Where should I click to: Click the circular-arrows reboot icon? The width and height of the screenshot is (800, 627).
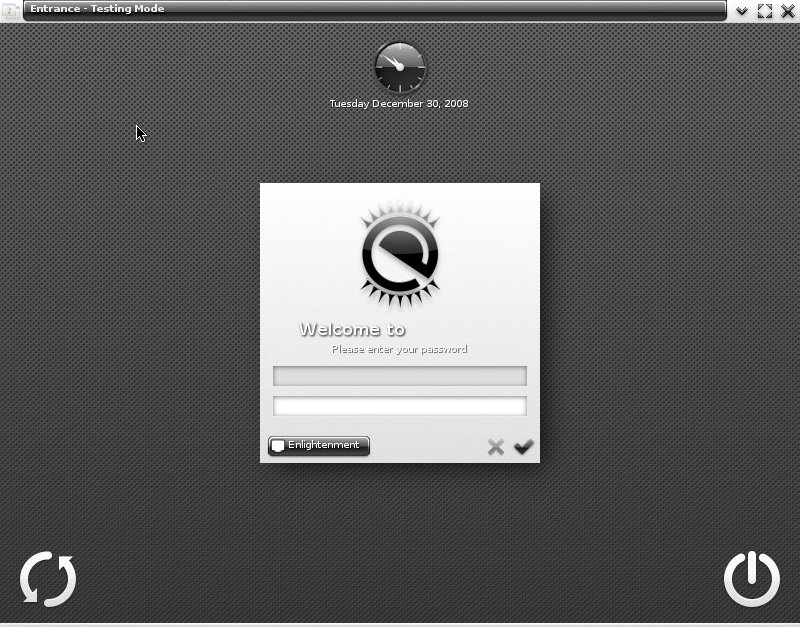48,579
